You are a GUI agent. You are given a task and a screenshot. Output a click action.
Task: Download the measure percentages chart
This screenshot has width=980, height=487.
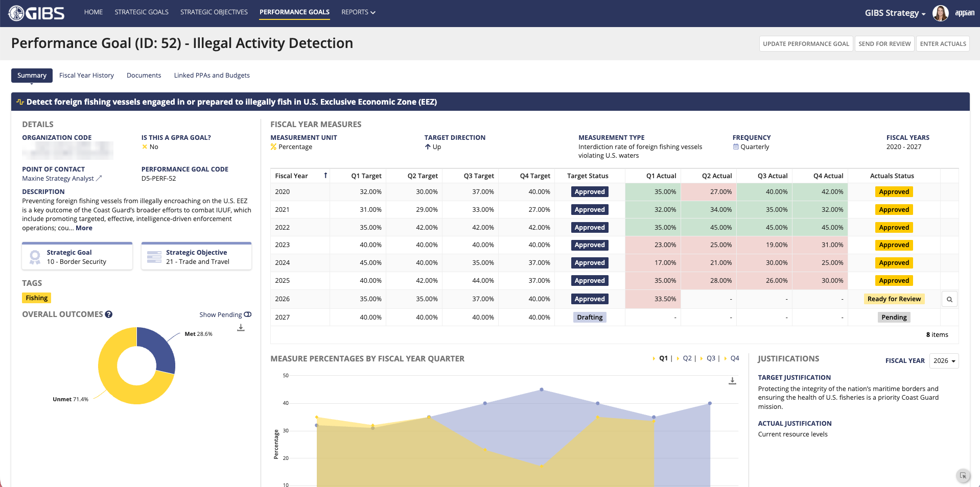coord(732,381)
